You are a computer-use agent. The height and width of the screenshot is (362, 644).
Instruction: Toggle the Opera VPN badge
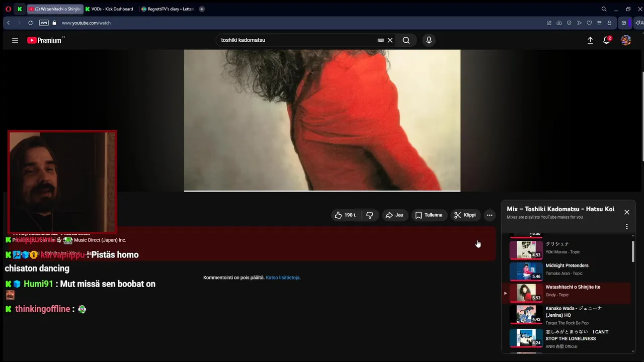44,23
